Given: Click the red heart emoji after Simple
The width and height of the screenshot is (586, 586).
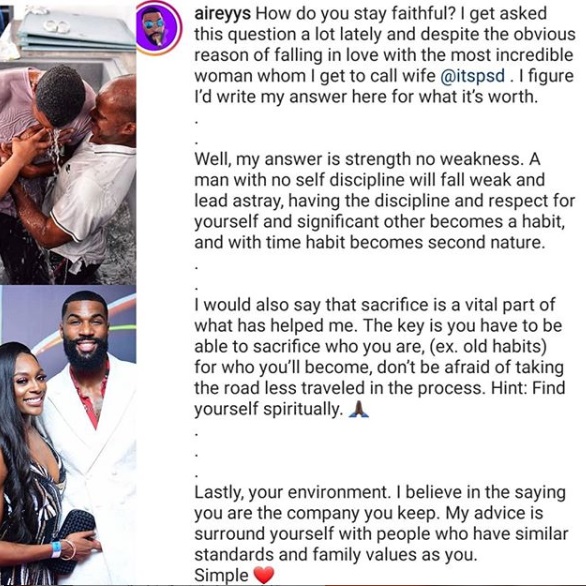Looking at the screenshot, I should click(x=264, y=575).
